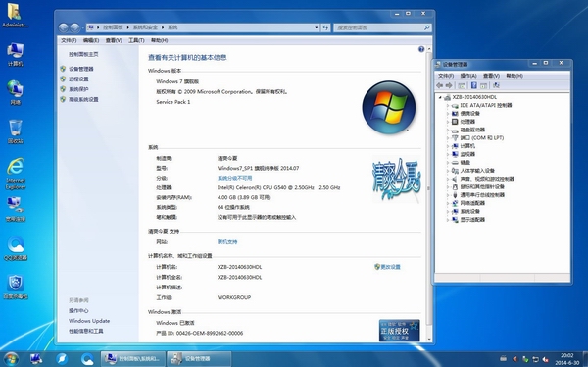Screen dimensions: 588x367
Task: Select 计算机 desktop icon
Action: tap(15, 55)
